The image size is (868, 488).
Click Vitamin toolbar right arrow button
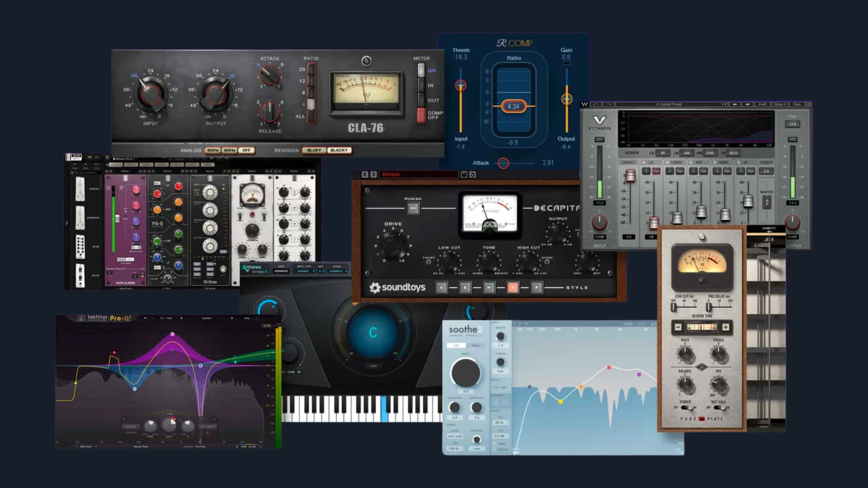[x=748, y=104]
